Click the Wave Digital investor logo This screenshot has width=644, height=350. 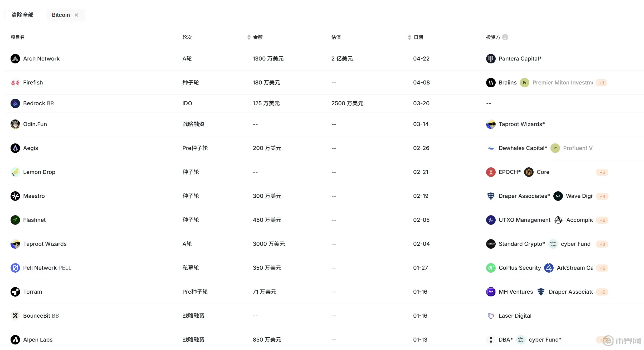coord(558,196)
